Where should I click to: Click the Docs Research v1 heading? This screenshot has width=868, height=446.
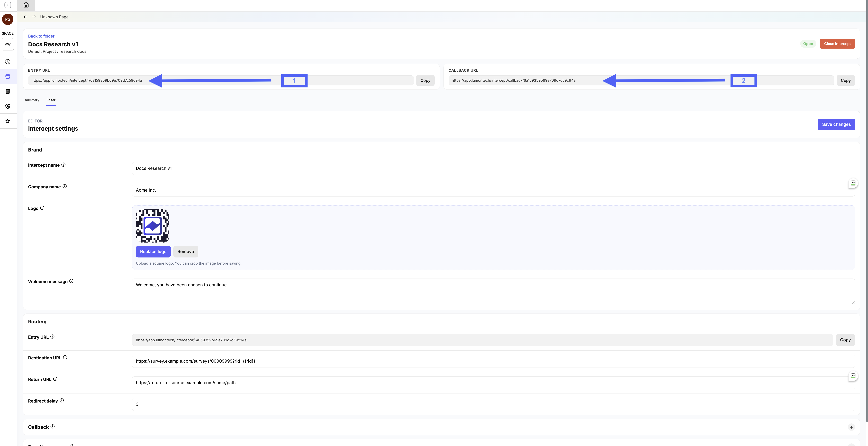[x=53, y=44]
